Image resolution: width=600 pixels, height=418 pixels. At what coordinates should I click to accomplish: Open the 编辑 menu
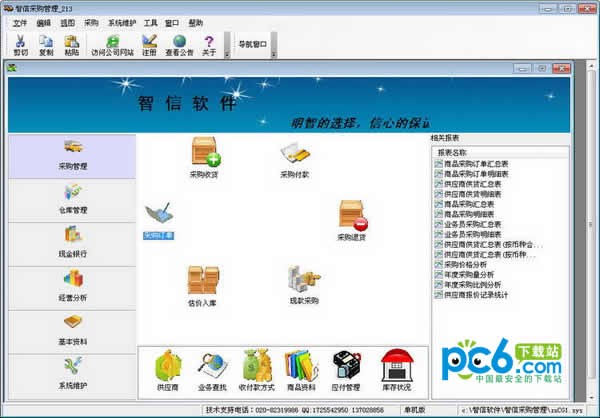[x=44, y=23]
